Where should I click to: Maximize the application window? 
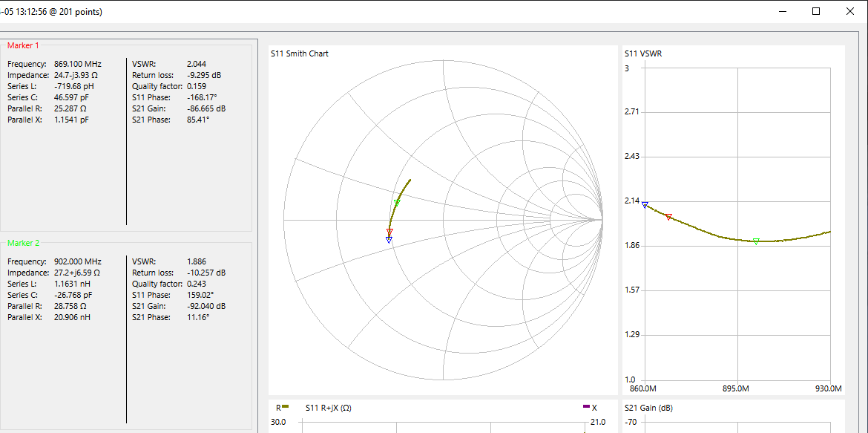click(x=816, y=11)
